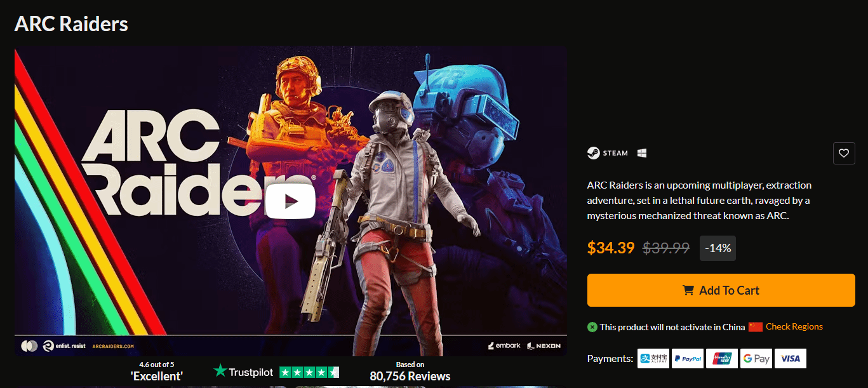Click the China flag icon

pyautogui.click(x=755, y=326)
